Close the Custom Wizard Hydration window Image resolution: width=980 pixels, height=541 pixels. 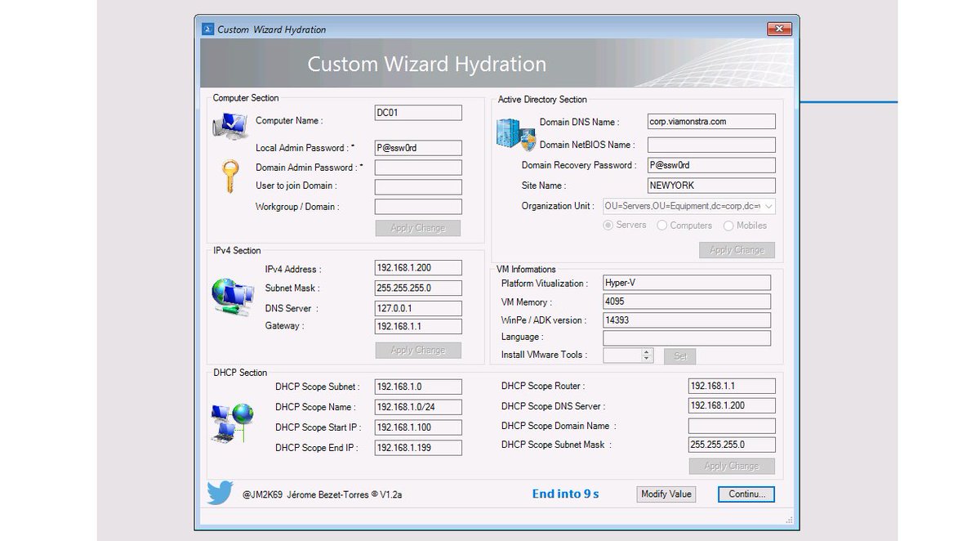[x=779, y=29]
